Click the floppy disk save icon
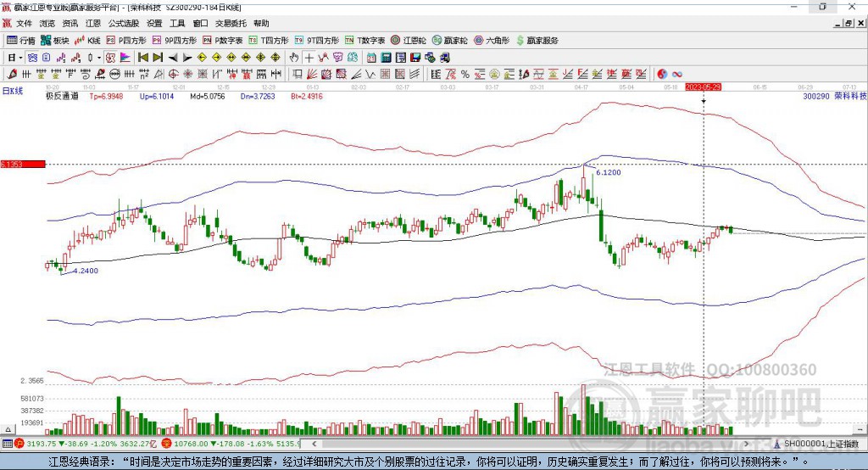This screenshot has width=868, height=470. (415, 57)
